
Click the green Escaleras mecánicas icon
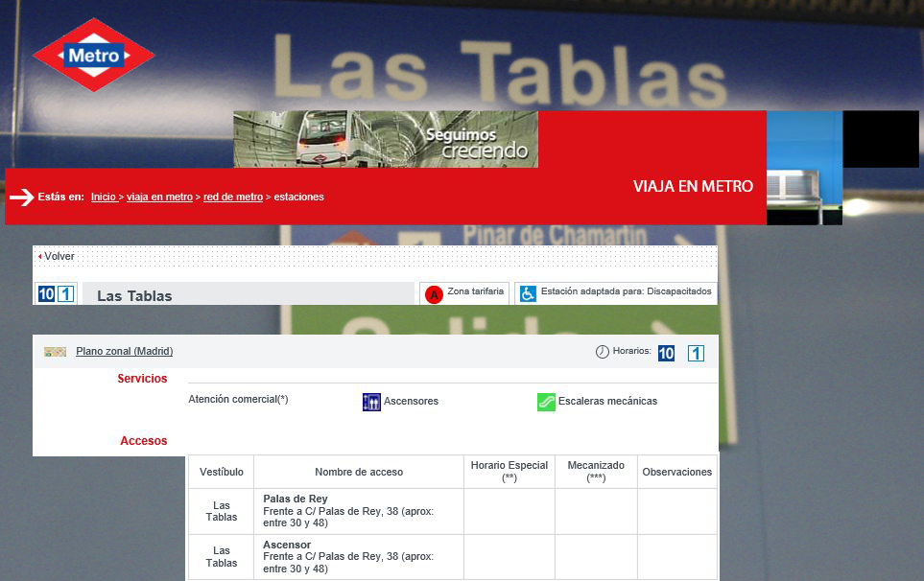[546, 402]
